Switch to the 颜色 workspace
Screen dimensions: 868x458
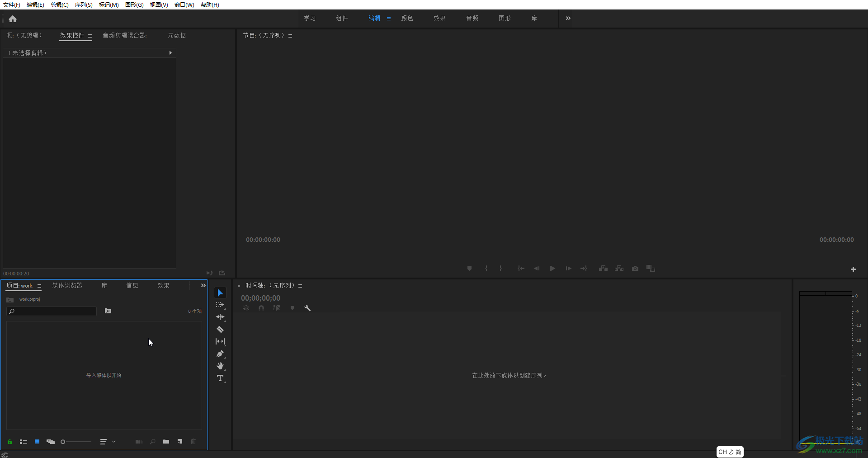[407, 18]
